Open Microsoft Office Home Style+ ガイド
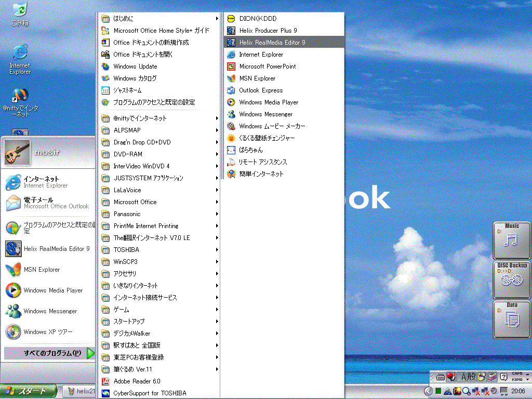 point(159,31)
